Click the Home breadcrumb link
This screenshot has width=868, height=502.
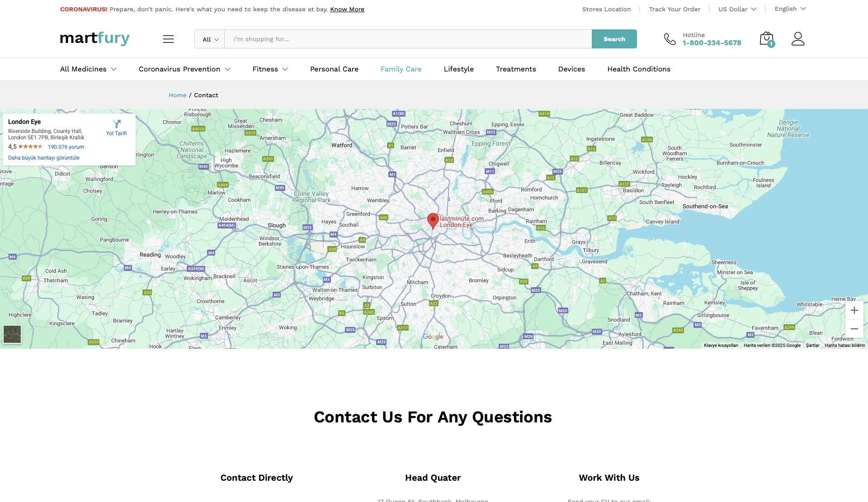[x=177, y=95]
